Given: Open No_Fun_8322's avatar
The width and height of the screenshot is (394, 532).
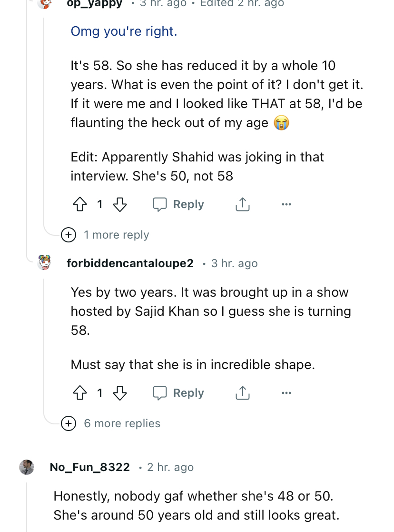Looking at the screenshot, I should tap(27, 467).
